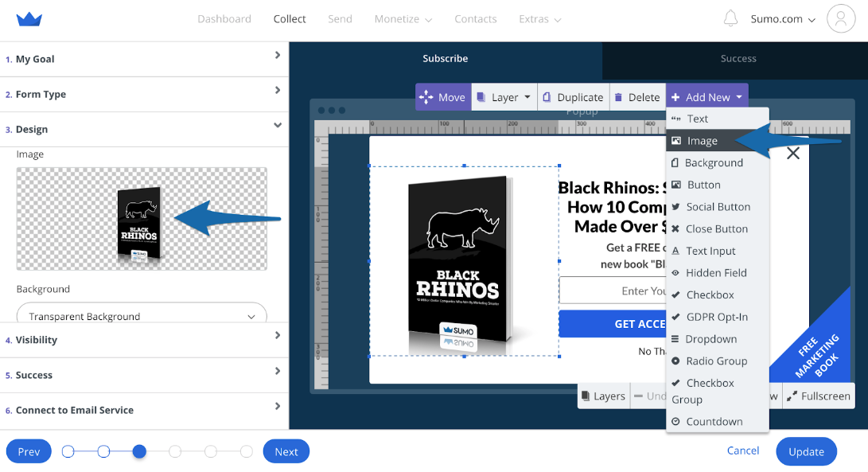Open the Layers panel button

603,396
